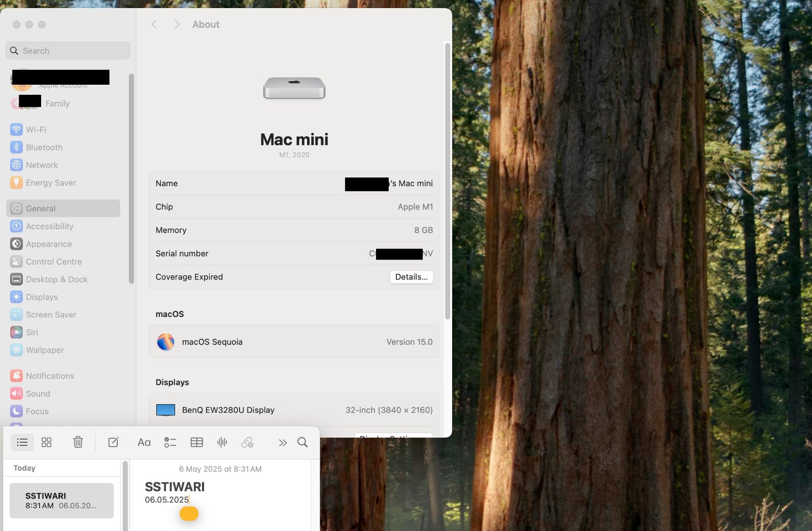Screen dimensions: 812x531
Task: Create a new note with compose icon
Action: point(114,442)
